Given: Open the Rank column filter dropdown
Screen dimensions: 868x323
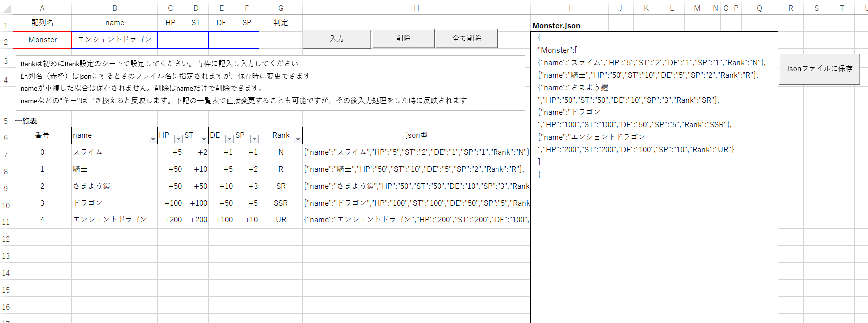Looking at the screenshot, I should pyautogui.click(x=298, y=139).
